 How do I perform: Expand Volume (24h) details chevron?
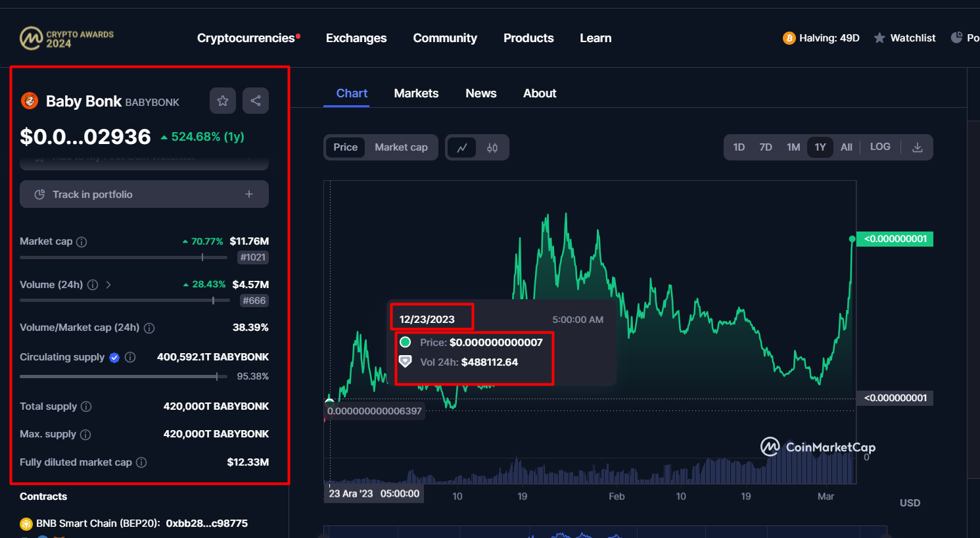click(108, 285)
